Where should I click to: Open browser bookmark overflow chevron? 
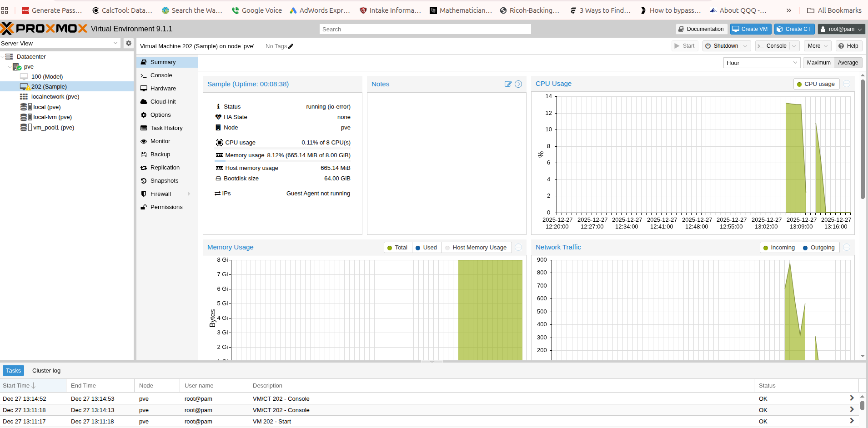(789, 10)
